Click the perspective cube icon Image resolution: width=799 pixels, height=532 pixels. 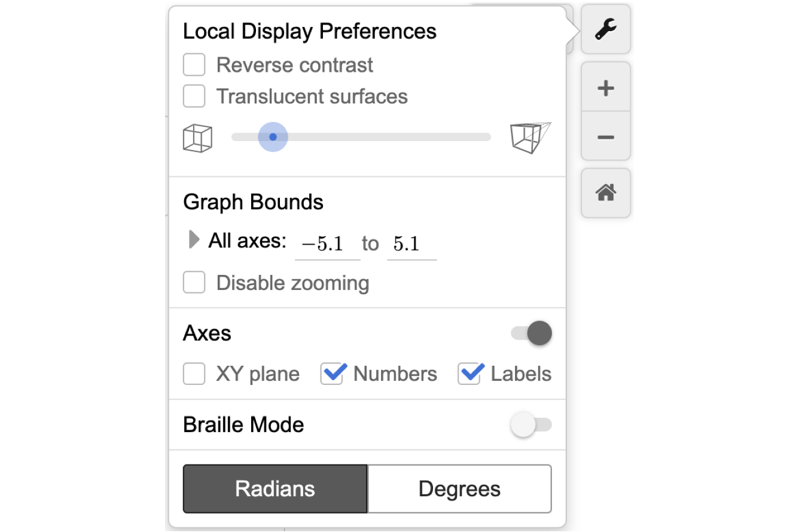(x=530, y=137)
